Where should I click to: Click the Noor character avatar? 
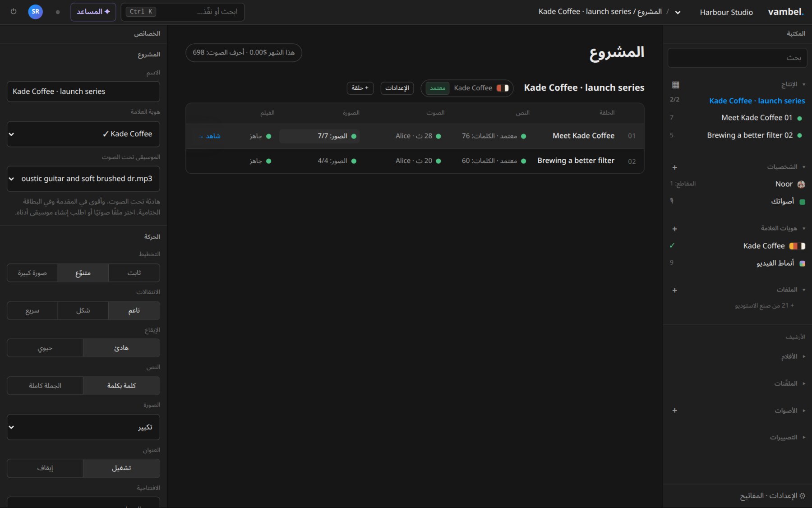pyautogui.click(x=801, y=184)
